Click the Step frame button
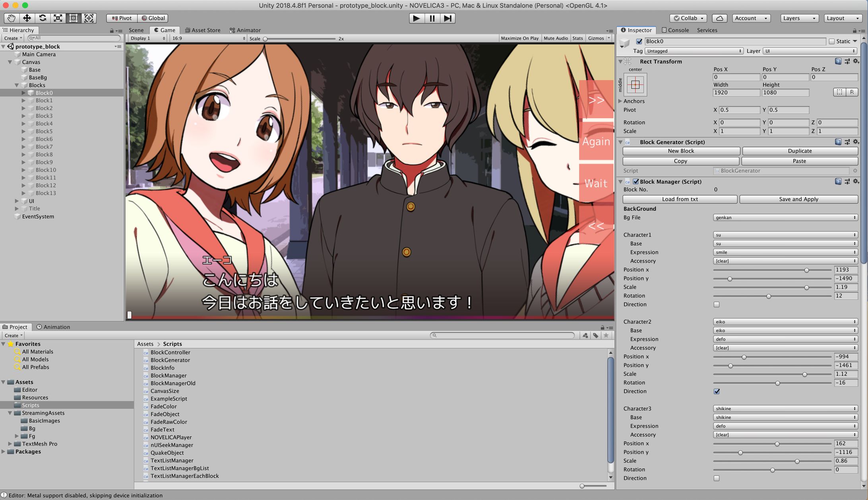Image resolution: width=868 pixels, height=500 pixels. coord(448,18)
